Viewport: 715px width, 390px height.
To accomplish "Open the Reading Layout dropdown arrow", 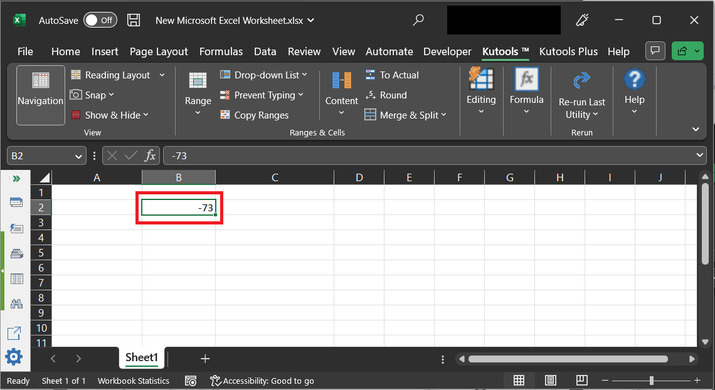I will point(162,75).
